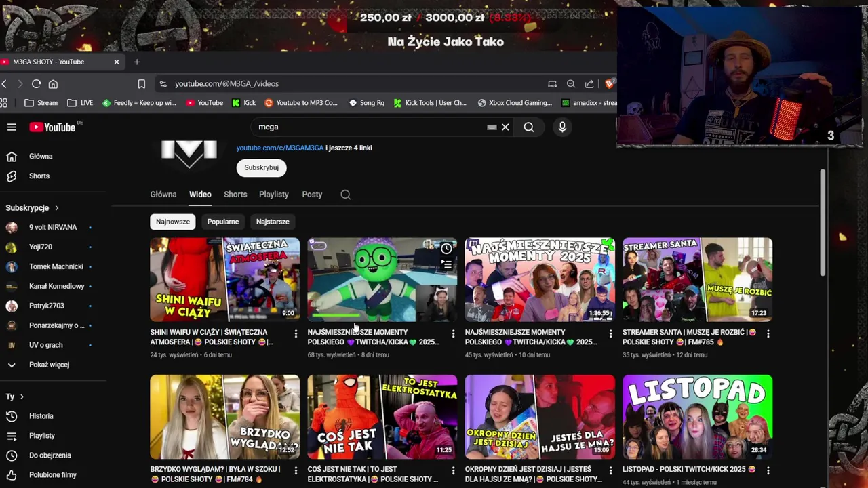
Task: Play the OKROPNY DZIEŃ JEST DZISIAJ thumbnail
Action: click(540, 417)
